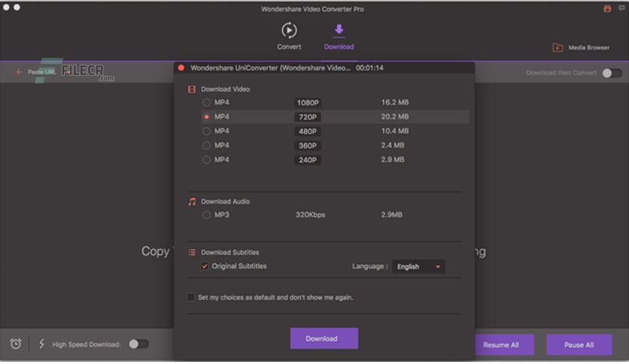Click Resume All button

(x=503, y=345)
